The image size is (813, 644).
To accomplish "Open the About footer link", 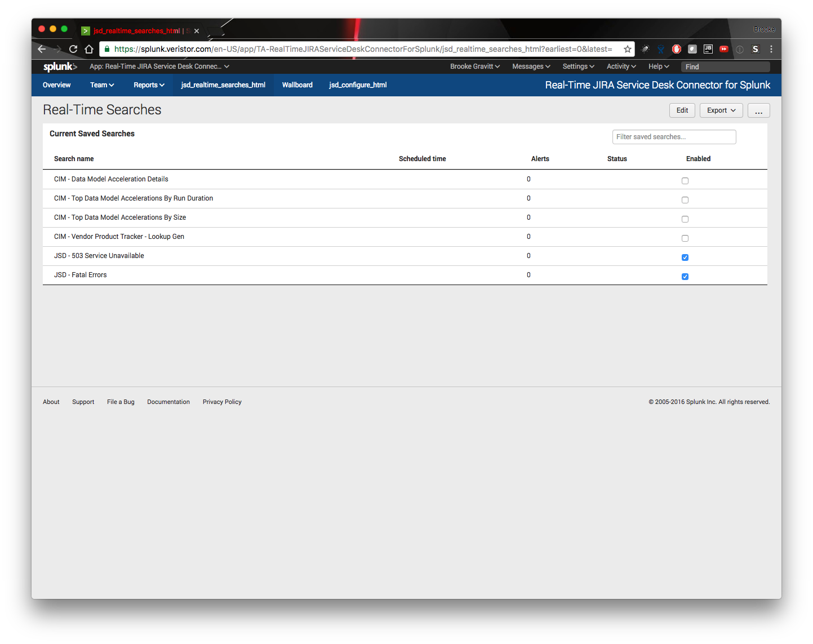I will pos(51,402).
